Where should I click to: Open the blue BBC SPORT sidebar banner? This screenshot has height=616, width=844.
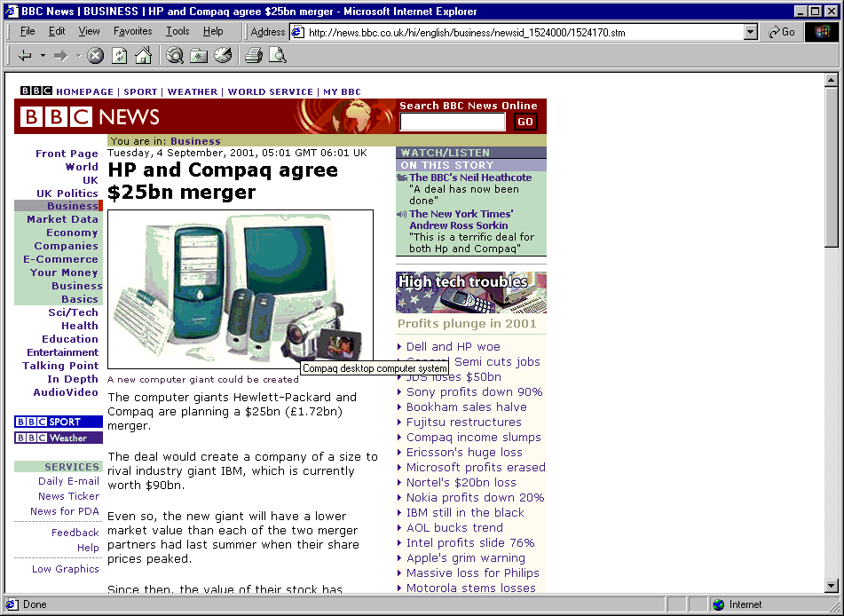pos(59,422)
